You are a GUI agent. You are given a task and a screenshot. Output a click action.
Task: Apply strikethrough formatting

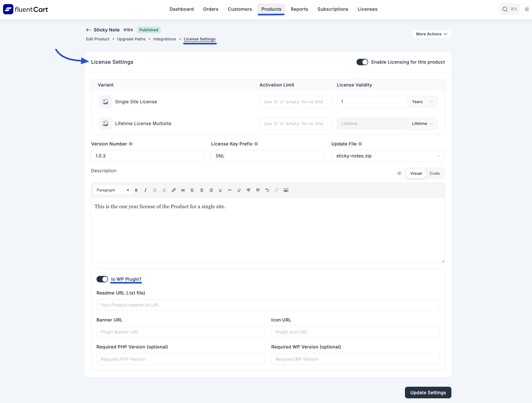(229, 190)
